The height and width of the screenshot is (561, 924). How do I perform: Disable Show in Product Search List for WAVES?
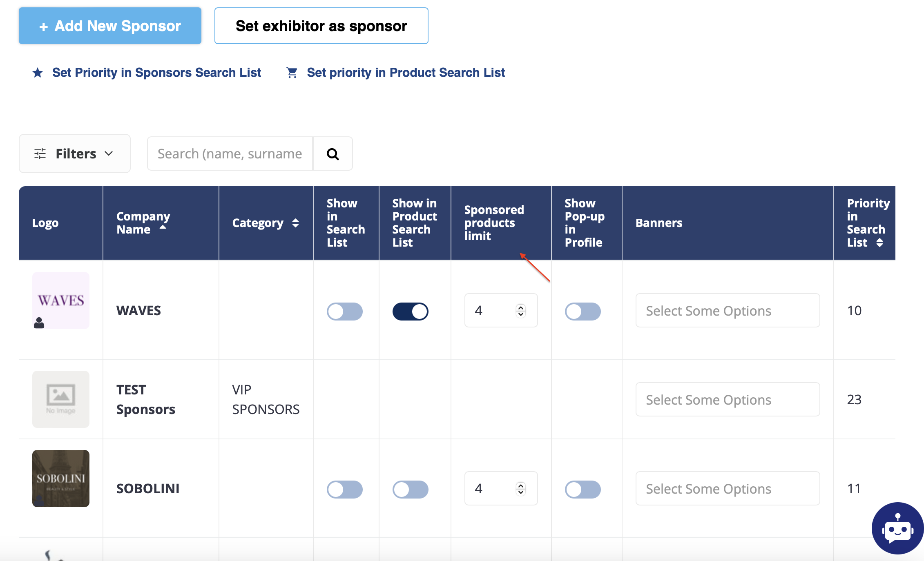(x=410, y=312)
